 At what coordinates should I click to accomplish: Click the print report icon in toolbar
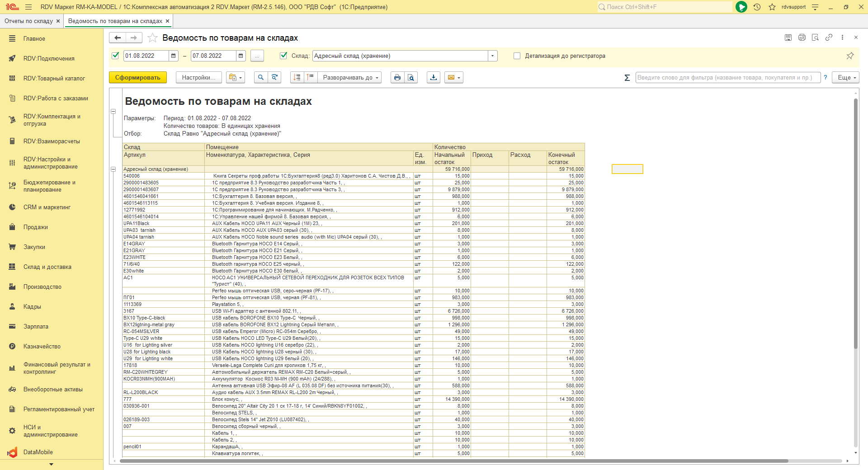(x=397, y=78)
